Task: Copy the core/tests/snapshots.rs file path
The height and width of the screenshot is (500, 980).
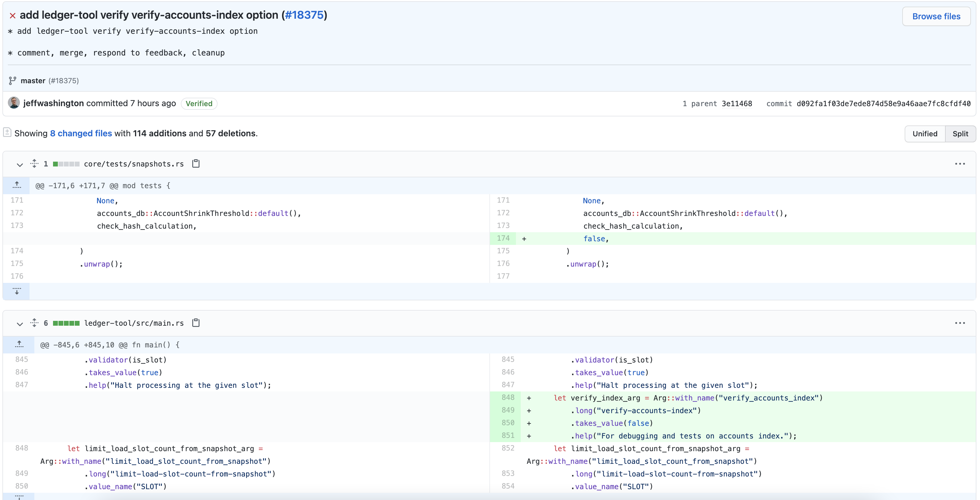Action: (x=196, y=164)
